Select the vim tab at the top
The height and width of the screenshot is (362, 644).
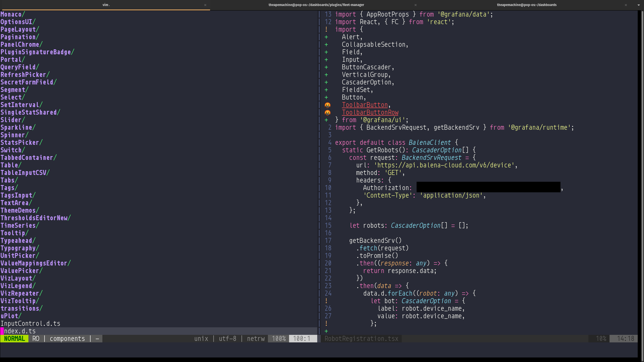coord(105,5)
